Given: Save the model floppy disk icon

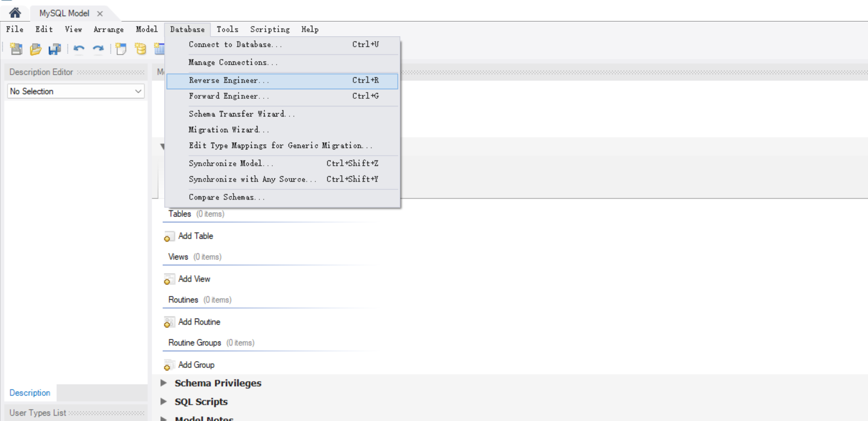Looking at the screenshot, I should [54, 49].
